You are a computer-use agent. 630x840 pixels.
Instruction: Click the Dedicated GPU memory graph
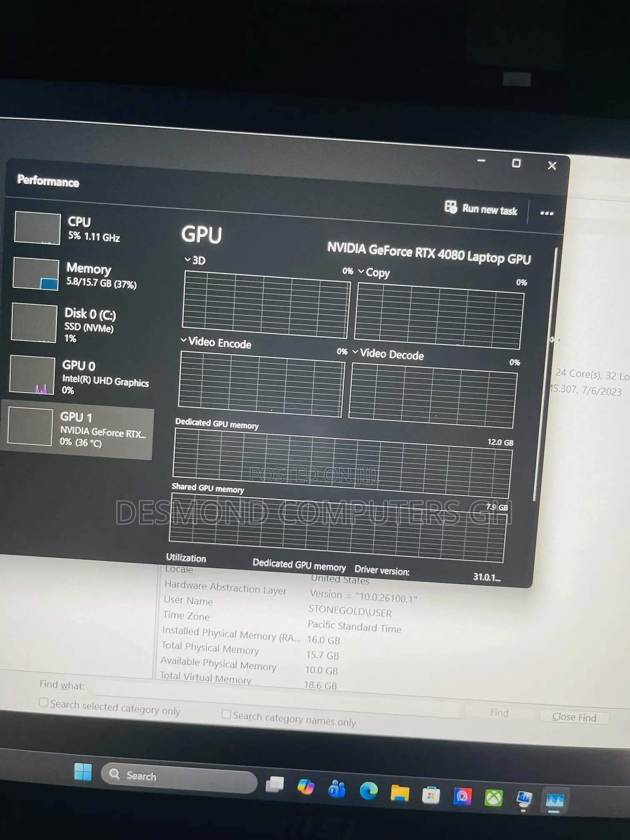[x=342, y=462]
